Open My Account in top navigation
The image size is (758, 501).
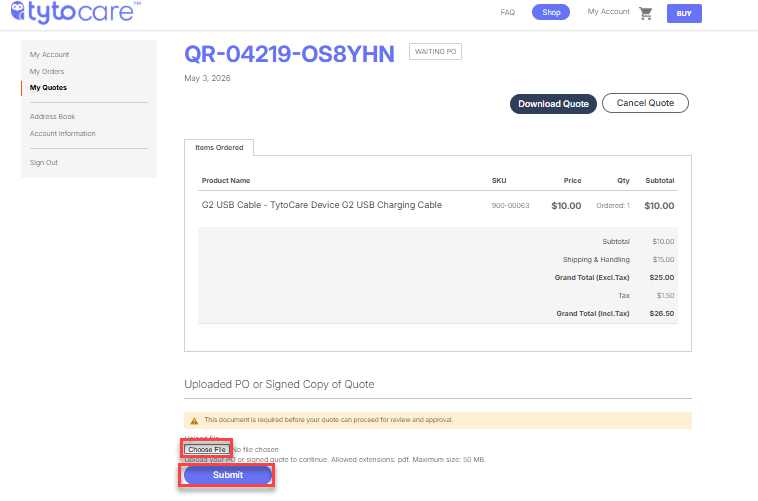[608, 12]
